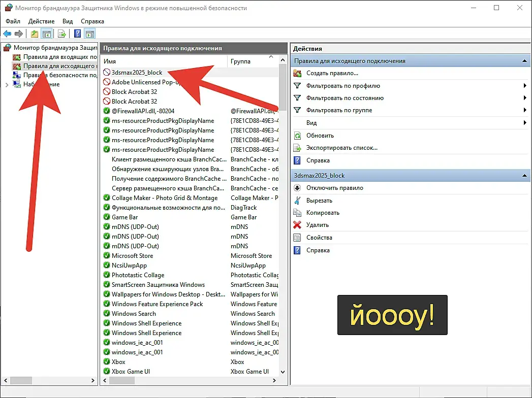This screenshot has width=532, height=398.
Task: Click the Свойства icon
Action: click(x=297, y=237)
